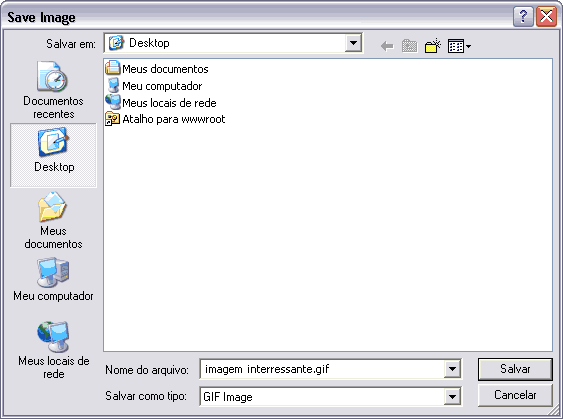
Task: Click the Help question mark button
Action: (523, 16)
